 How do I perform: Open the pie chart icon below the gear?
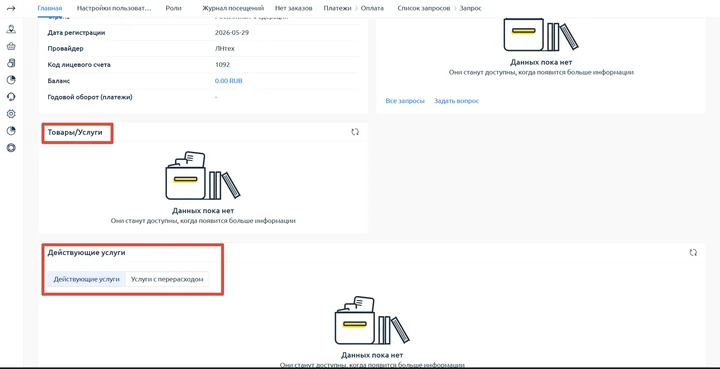tap(11, 131)
